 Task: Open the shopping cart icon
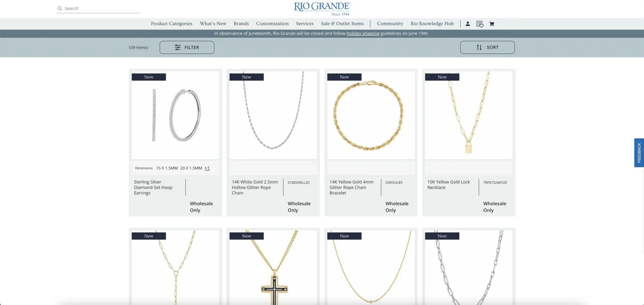[x=492, y=24]
